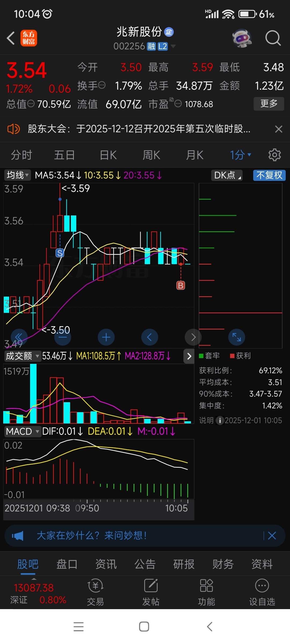The image size is (290, 644).
Task: Tap the 交易 trade button
Action: pos(96,592)
